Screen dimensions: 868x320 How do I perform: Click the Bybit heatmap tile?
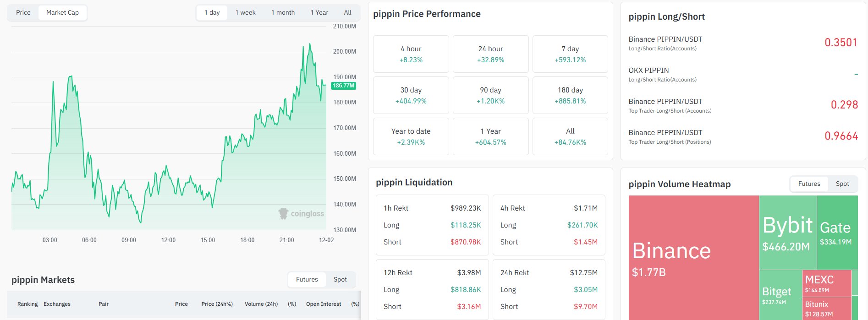point(787,233)
